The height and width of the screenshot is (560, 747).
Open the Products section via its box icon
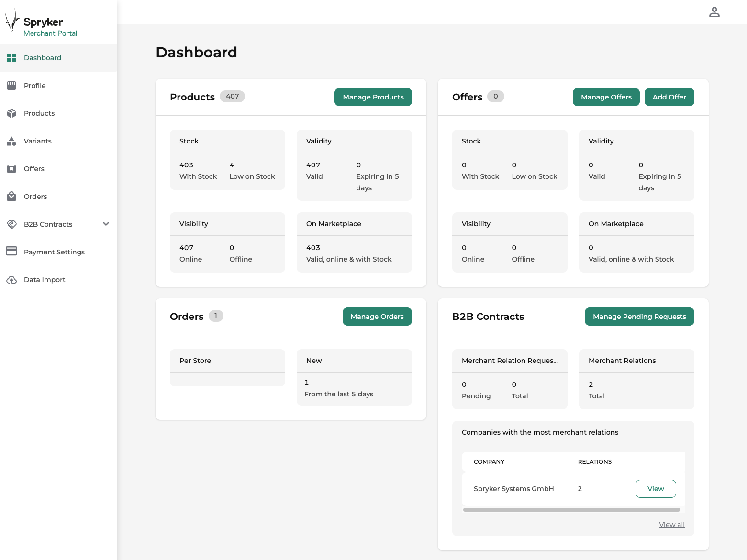click(x=12, y=113)
